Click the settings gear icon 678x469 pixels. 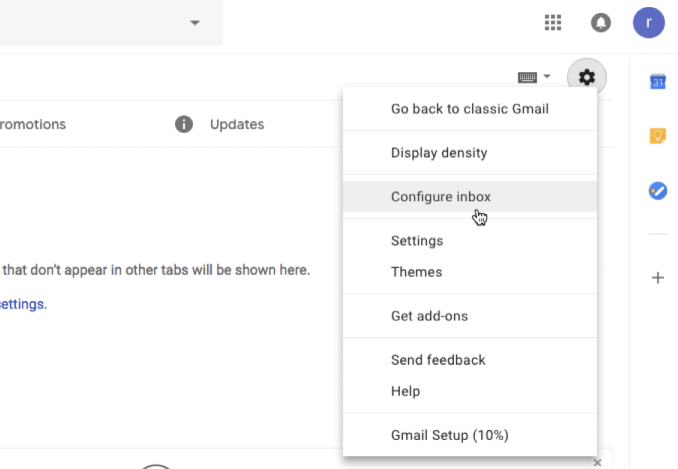click(x=587, y=77)
